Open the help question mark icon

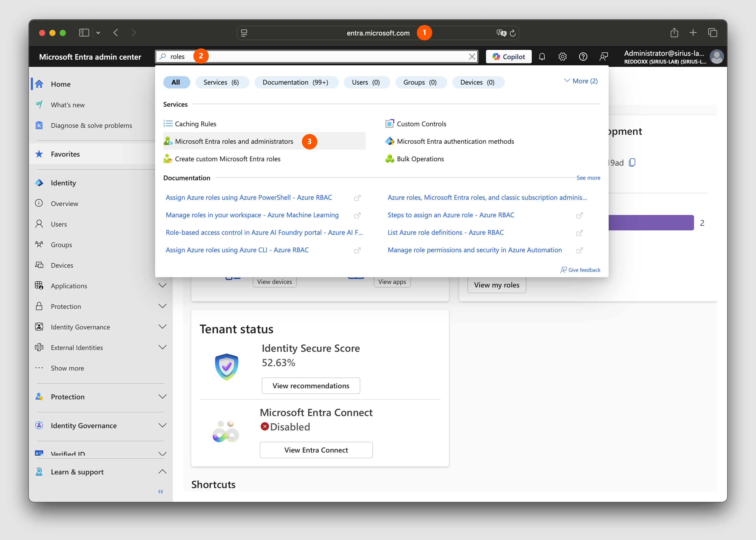click(x=583, y=57)
